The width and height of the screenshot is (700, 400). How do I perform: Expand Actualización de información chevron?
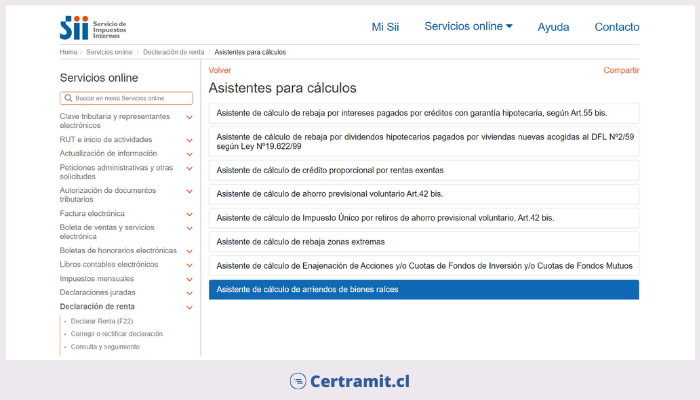pyautogui.click(x=189, y=154)
